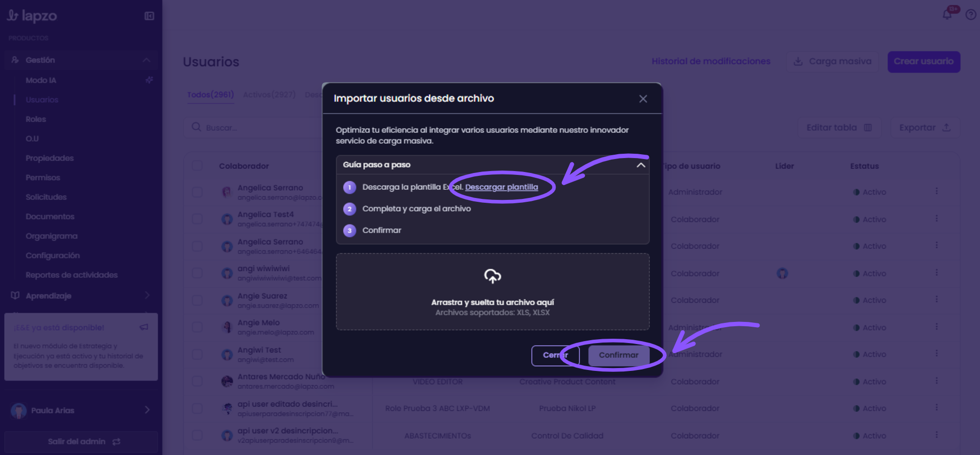Click the Buscar search field
The height and width of the screenshot is (455, 980).
(253, 127)
